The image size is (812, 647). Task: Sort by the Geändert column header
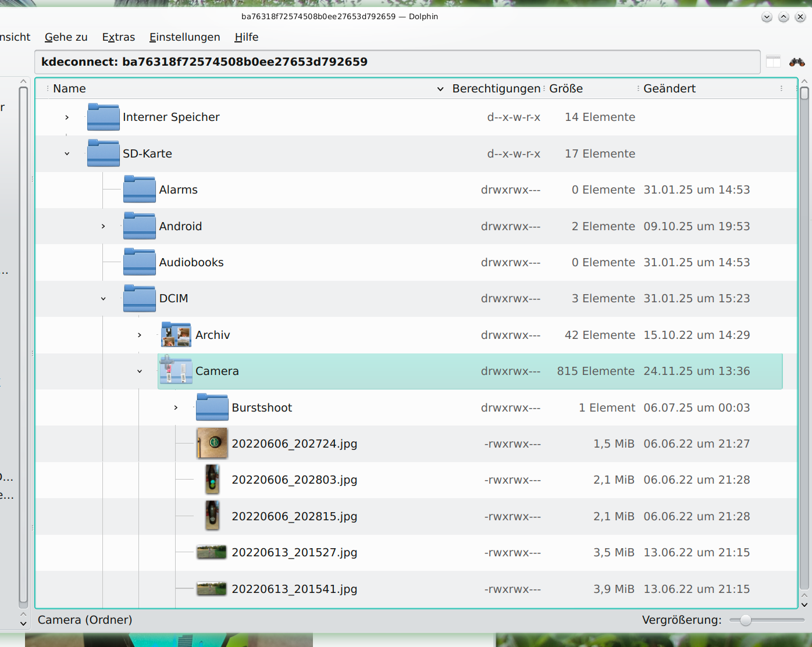[669, 88]
